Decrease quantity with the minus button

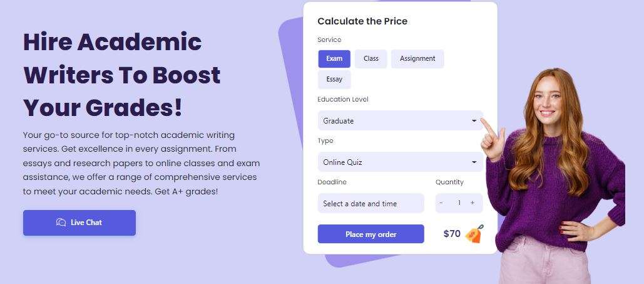(441, 203)
